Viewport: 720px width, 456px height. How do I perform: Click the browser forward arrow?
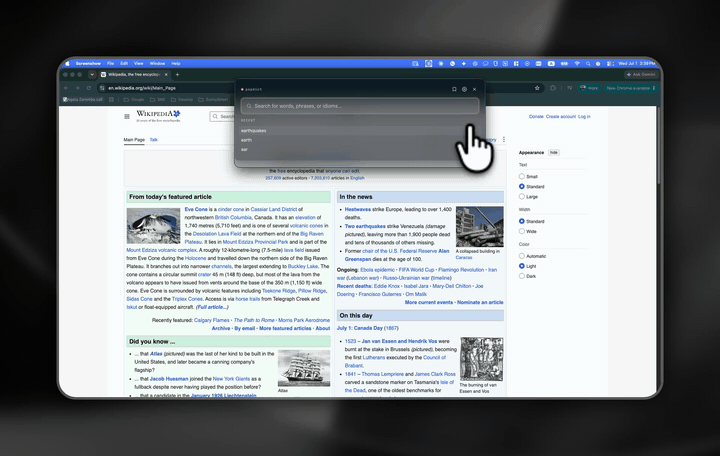coord(77,88)
